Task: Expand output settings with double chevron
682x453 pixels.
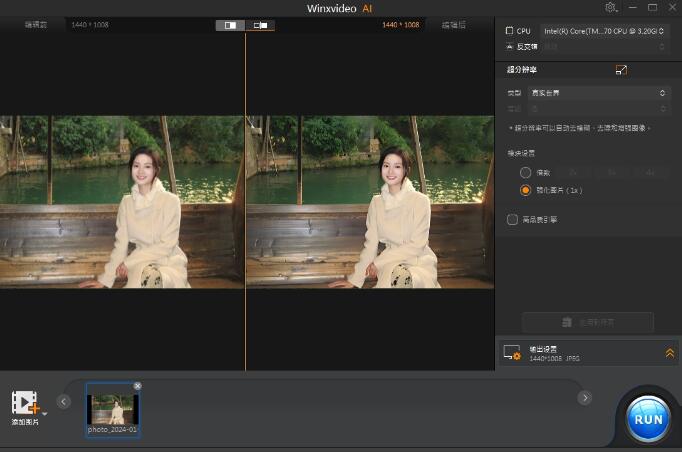Action: (x=670, y=353)
